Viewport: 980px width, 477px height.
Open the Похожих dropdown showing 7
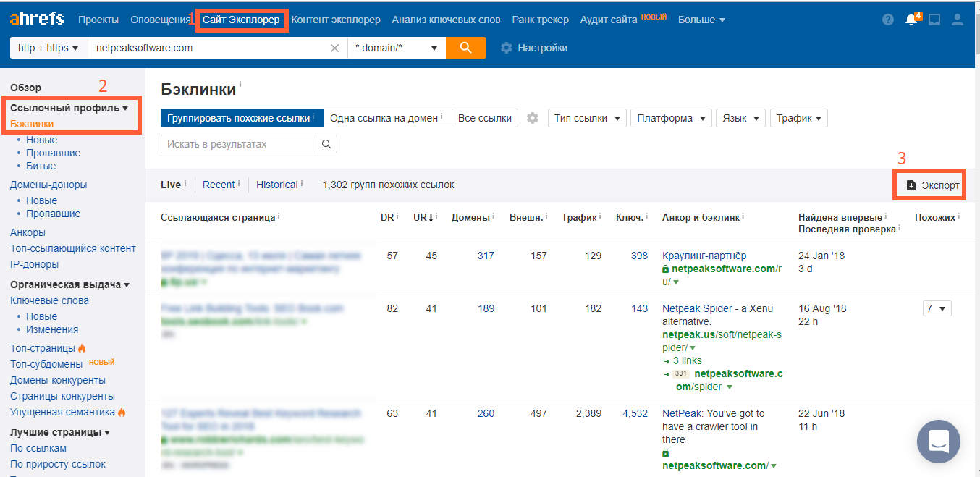click(937, 308)
